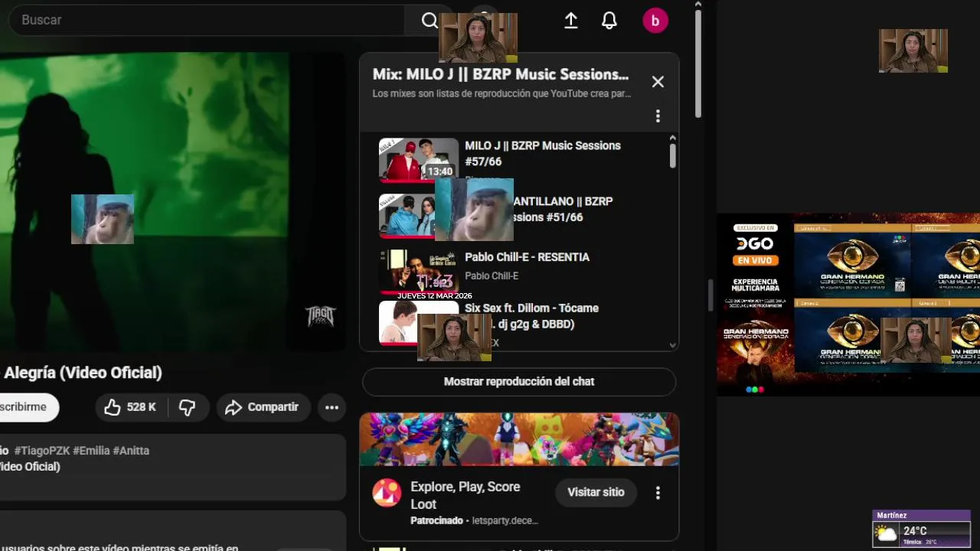
Task: Share the video with Compartir
Action: pyautogui.click(x=263, y=408)
